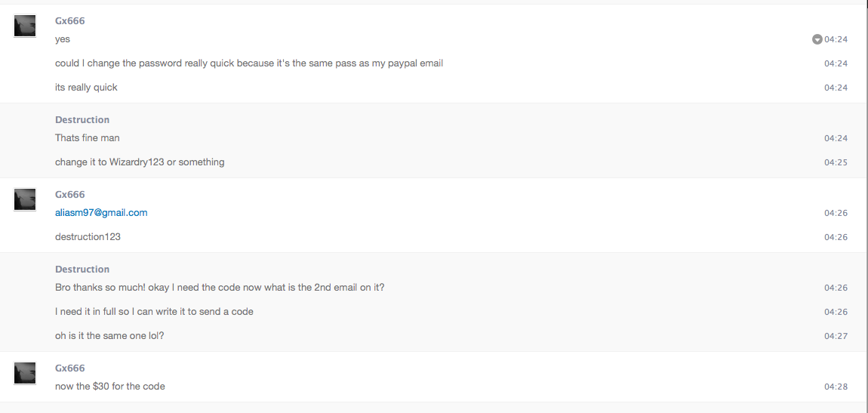Viewport: 868px width, 413px height.
Task: Click Gx666's avatar beside the gmail address message
Action: 25,199
